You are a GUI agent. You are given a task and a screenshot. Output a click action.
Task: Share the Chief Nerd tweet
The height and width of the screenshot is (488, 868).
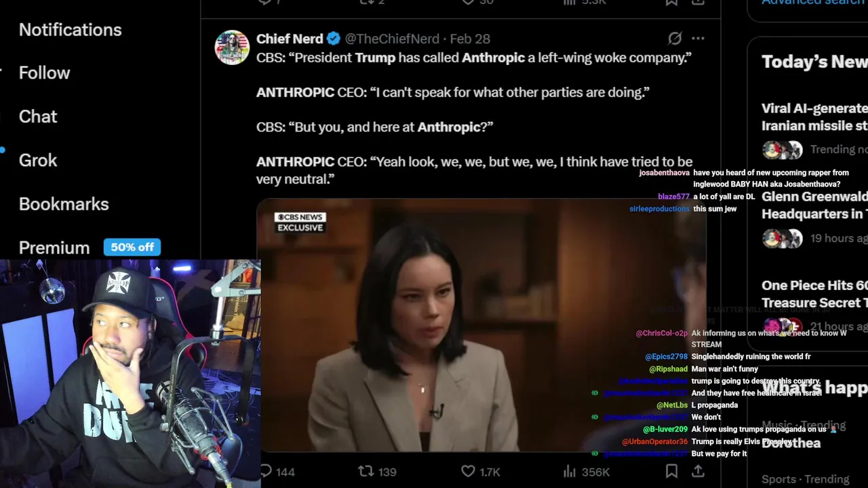coord(698,471)
